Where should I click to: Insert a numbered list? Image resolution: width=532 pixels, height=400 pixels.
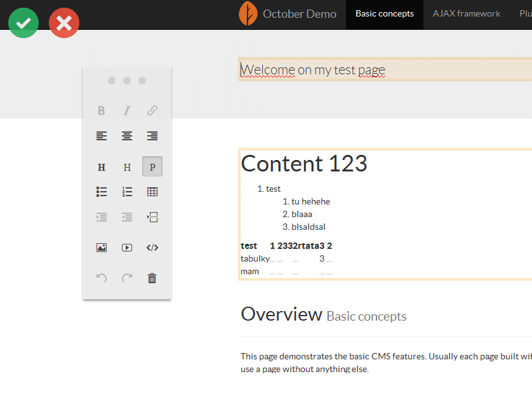pyautogui.click(x=127, y=192)
